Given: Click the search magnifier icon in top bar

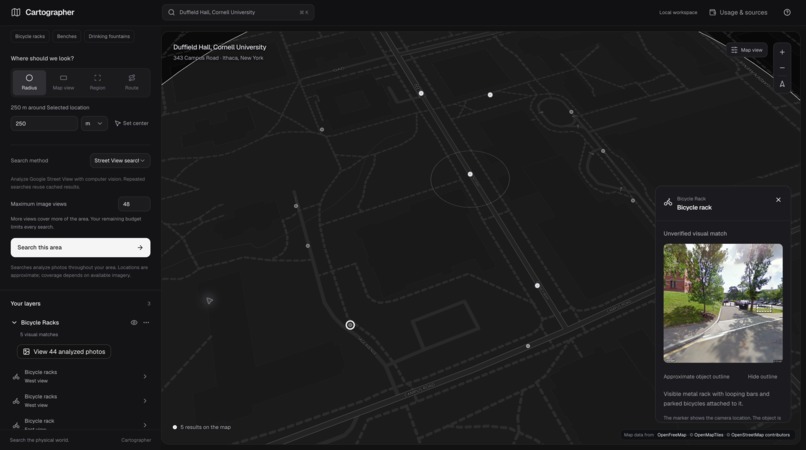Looking at the screenshot, I should (x=172, y=12).
